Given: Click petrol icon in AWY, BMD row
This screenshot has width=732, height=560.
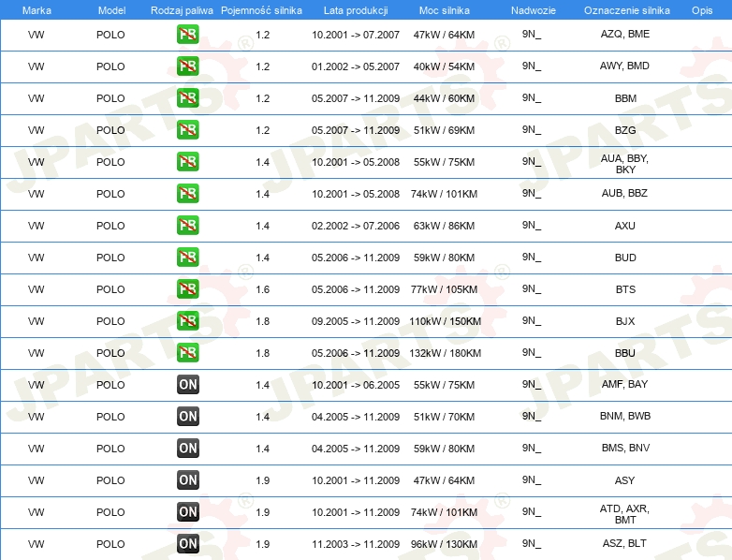Looking at the screenshot, I should pos(187,66).
